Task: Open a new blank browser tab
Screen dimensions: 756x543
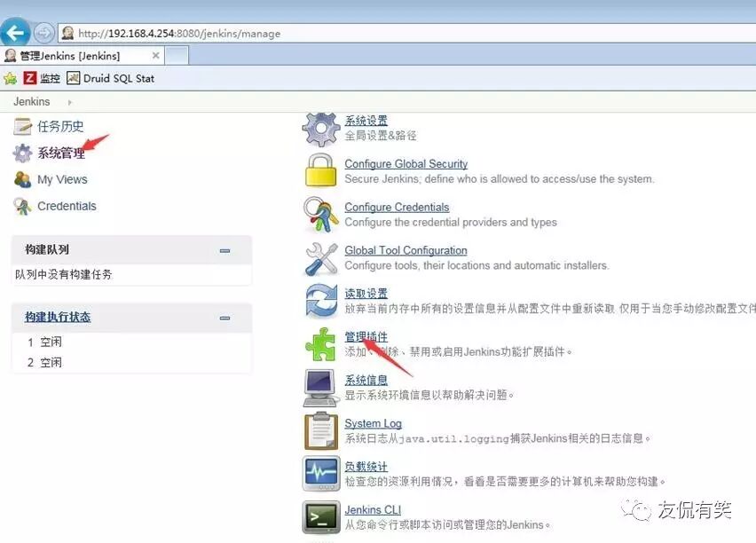Action: click(x=177, y=56)
